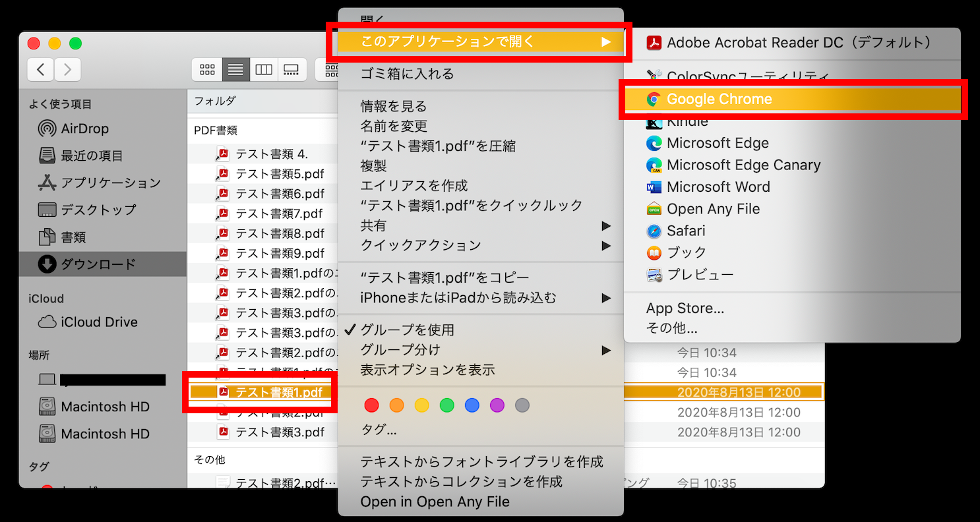980x522 pixels.
Task: Click the Books (ブック) icon
Action: [654, 252]
